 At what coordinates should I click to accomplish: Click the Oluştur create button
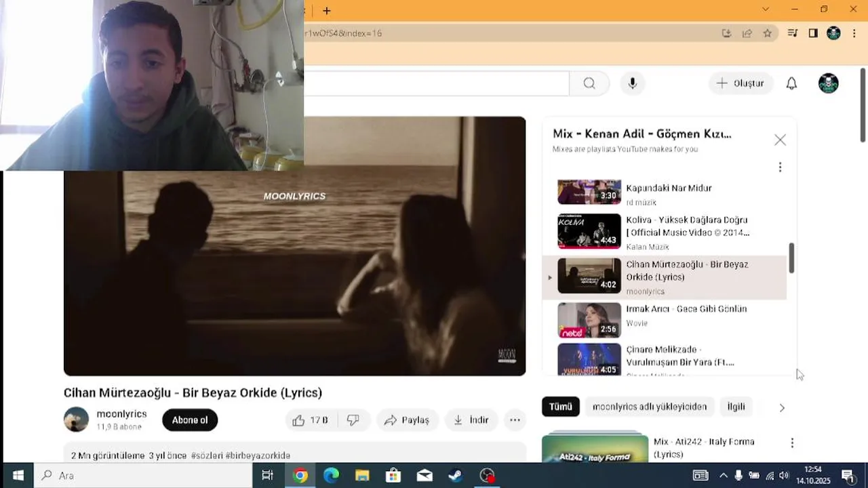point(741,83)
